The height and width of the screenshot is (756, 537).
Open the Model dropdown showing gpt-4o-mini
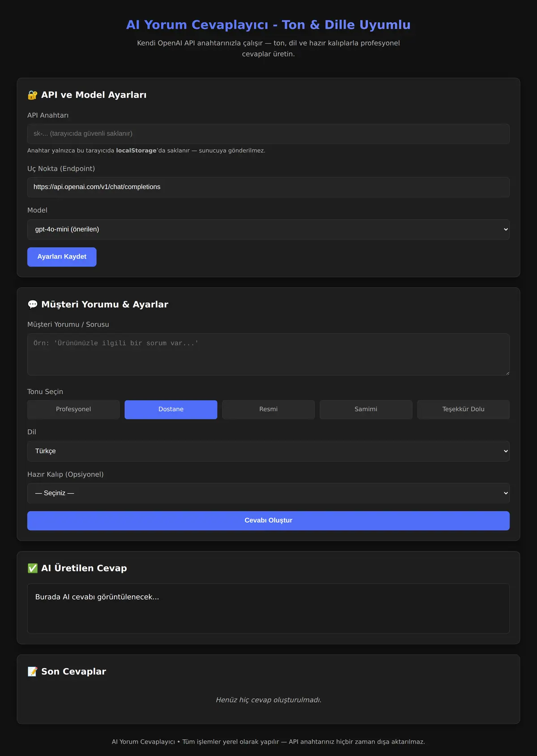point(268,229)
